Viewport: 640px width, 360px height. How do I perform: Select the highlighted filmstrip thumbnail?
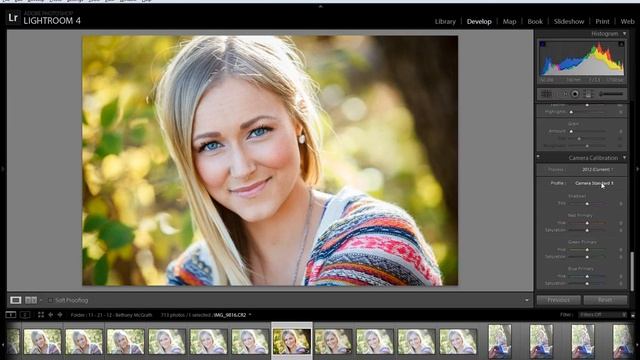292,341
